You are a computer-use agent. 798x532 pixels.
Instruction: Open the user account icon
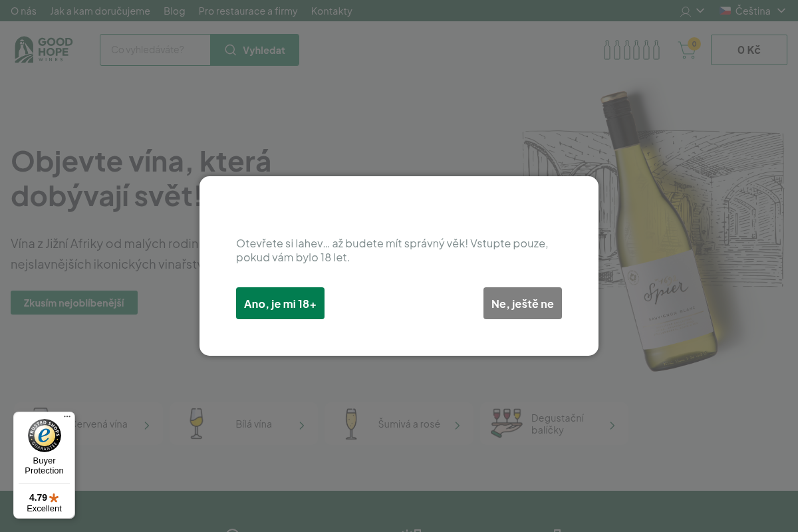click(x=686, y=11)
